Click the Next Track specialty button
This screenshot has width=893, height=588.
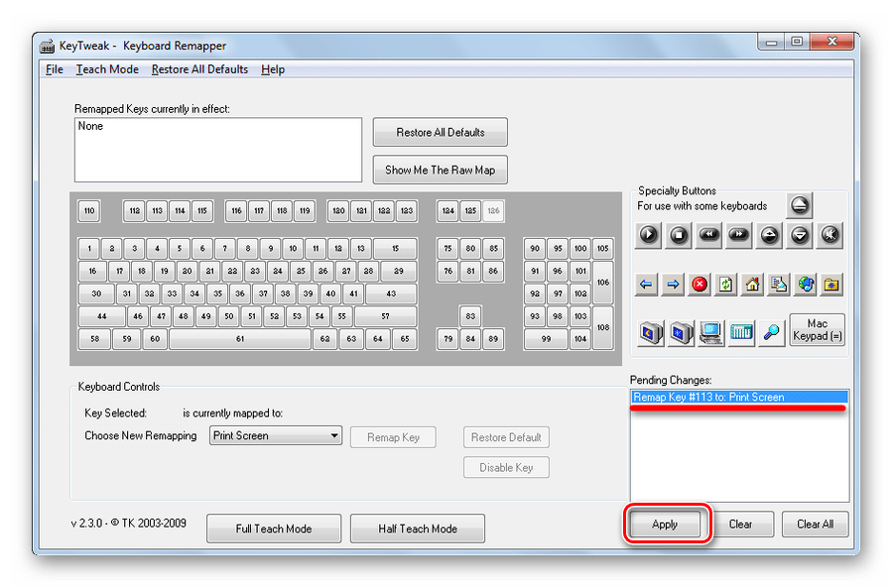coord(739,235)
